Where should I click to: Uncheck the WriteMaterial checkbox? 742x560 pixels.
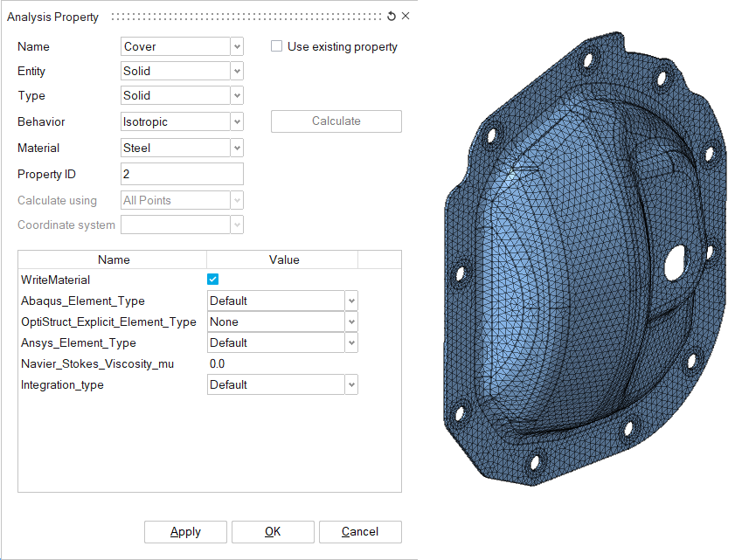[212, 280]
